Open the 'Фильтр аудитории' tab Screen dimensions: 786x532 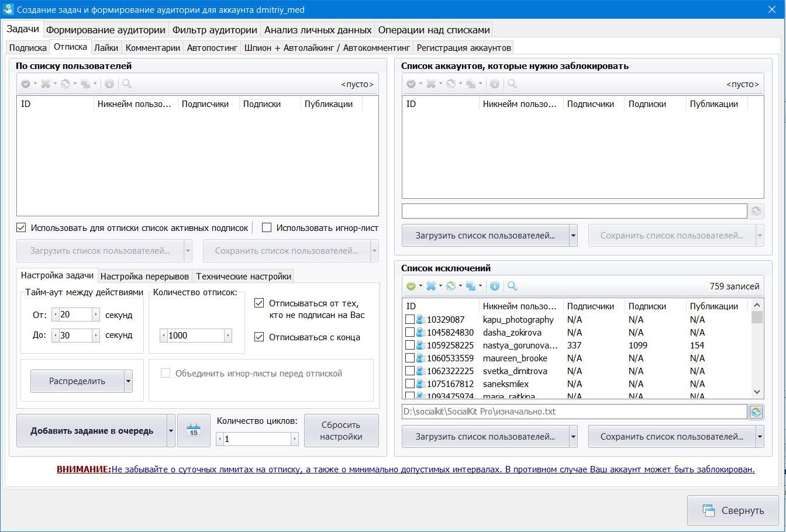[215, 30]
